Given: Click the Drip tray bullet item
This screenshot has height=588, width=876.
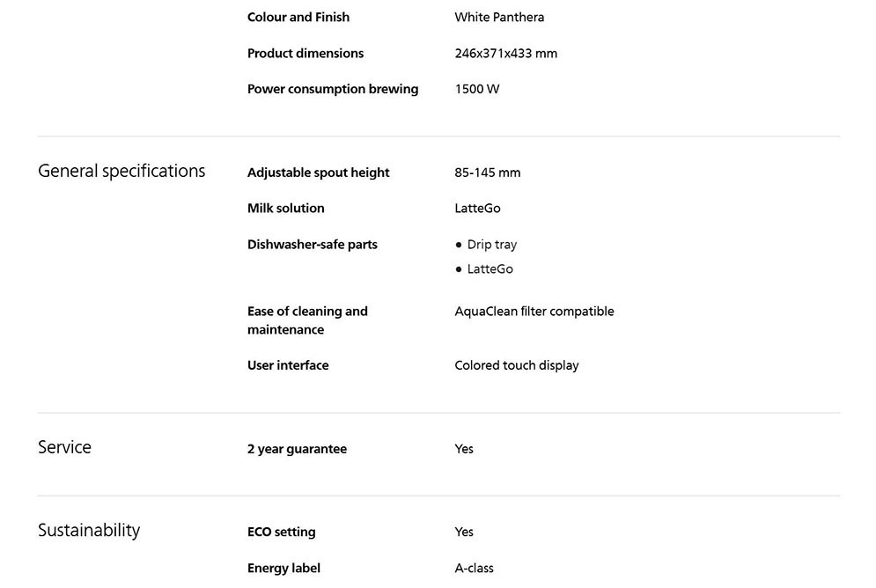Looking at the screenshot, I should (491, 245).
